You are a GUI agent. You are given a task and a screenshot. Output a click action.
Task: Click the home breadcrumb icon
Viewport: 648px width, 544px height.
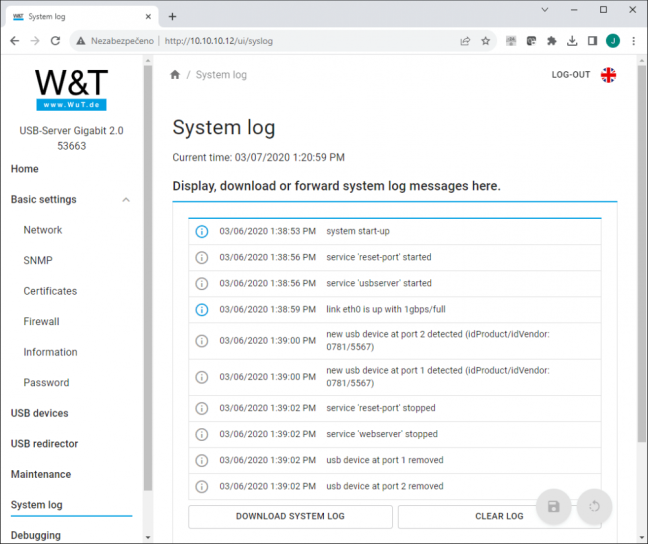click(x=175, y=75)
